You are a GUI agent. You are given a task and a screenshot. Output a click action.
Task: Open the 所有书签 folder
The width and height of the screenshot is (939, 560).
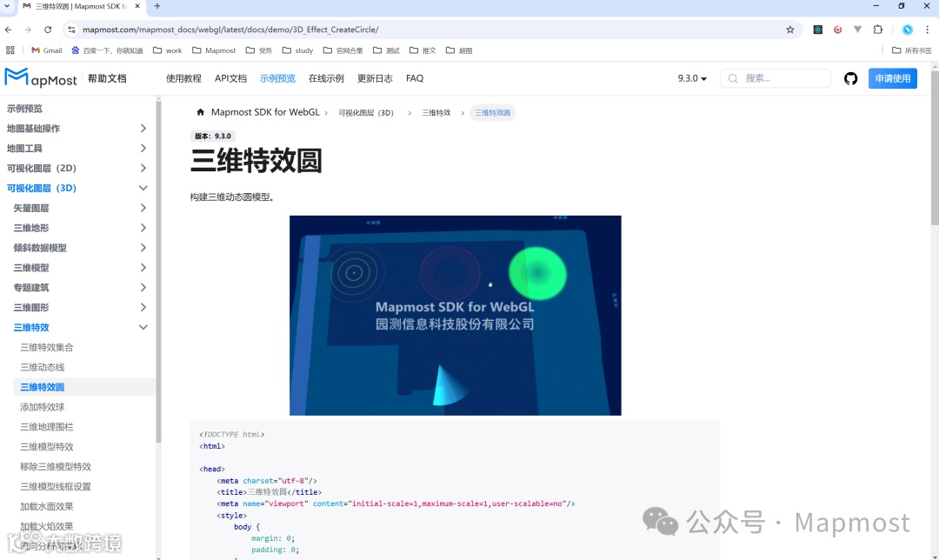[911, 50]
